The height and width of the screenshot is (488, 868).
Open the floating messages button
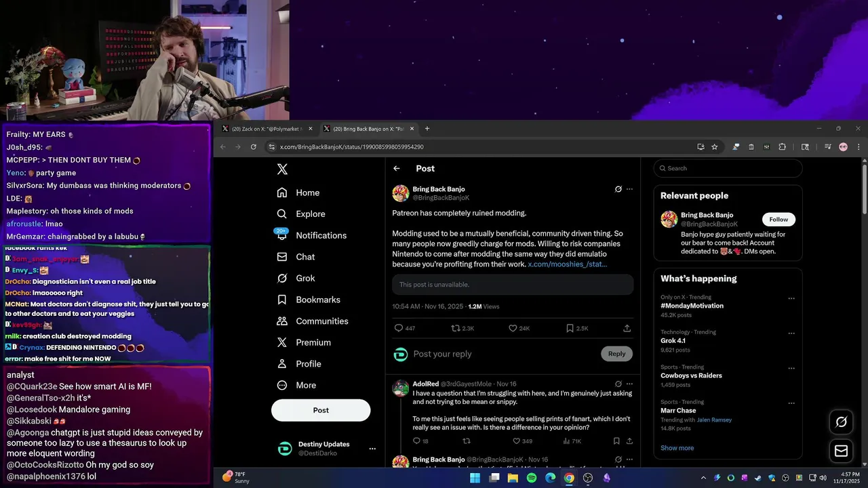(x=842, y=451)
